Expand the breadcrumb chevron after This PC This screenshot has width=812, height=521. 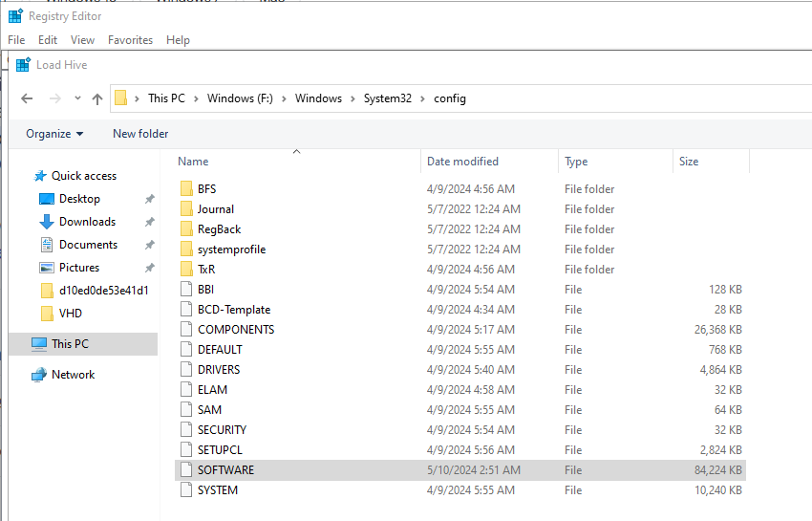tap(196, 98)
